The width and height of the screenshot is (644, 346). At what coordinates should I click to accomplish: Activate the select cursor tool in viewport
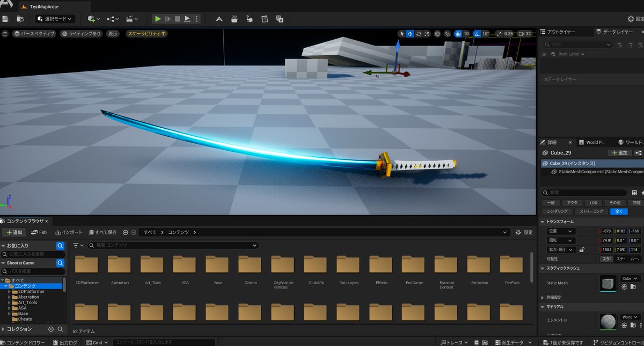pyautogui.click(x=401, y=33)
